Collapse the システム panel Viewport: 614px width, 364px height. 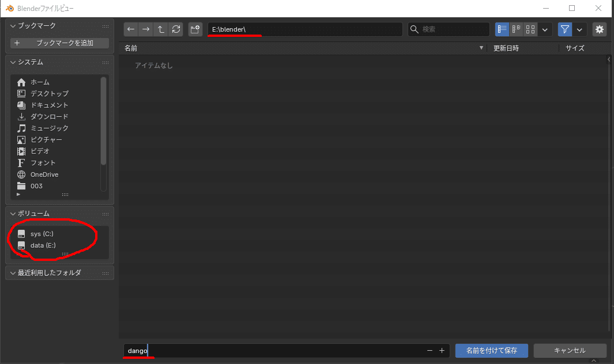13,62
